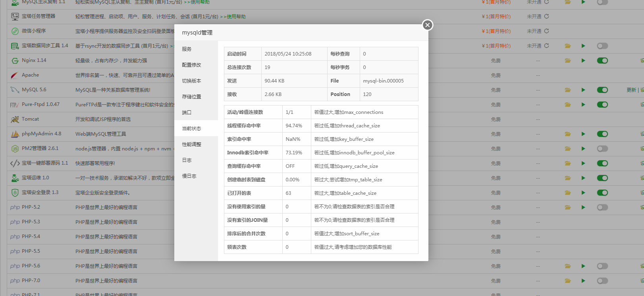The image size is (644, 296).
Task: Click the Apache feather icon
Action: (15, 75)
